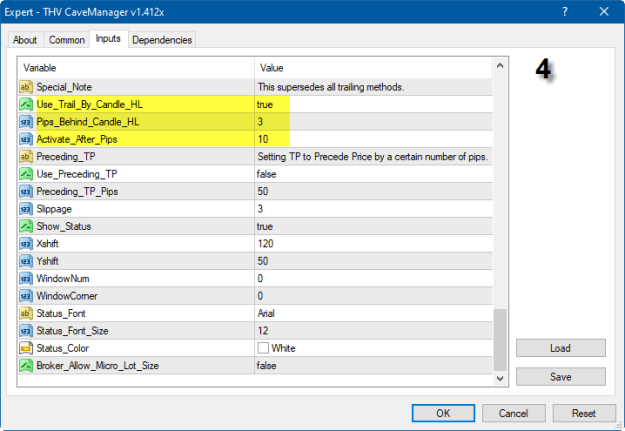625x431 pixels.
Task: Click the vertical scrollbar thumb of inputs list
Action: pyautogui.click(x=500, y=340)
